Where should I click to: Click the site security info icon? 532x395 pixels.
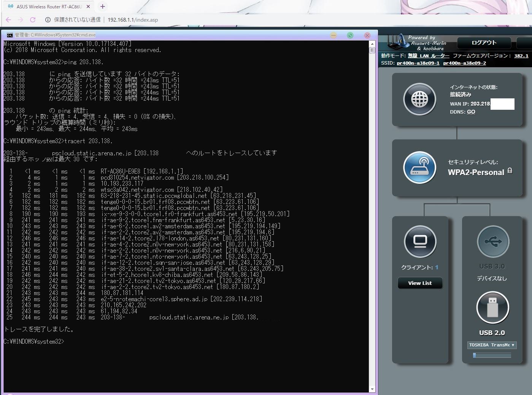pos(48,20)
